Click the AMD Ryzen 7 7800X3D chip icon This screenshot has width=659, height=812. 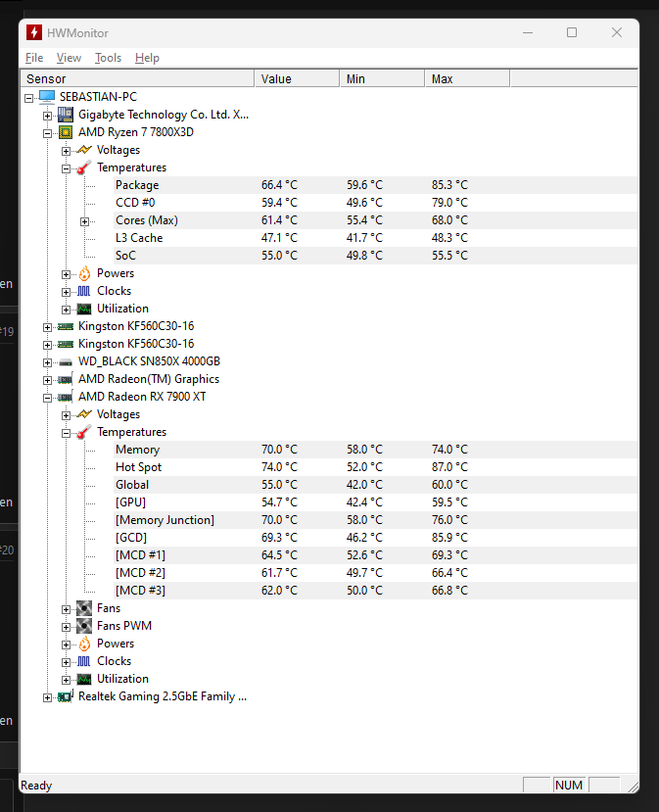tap(66, 132)
